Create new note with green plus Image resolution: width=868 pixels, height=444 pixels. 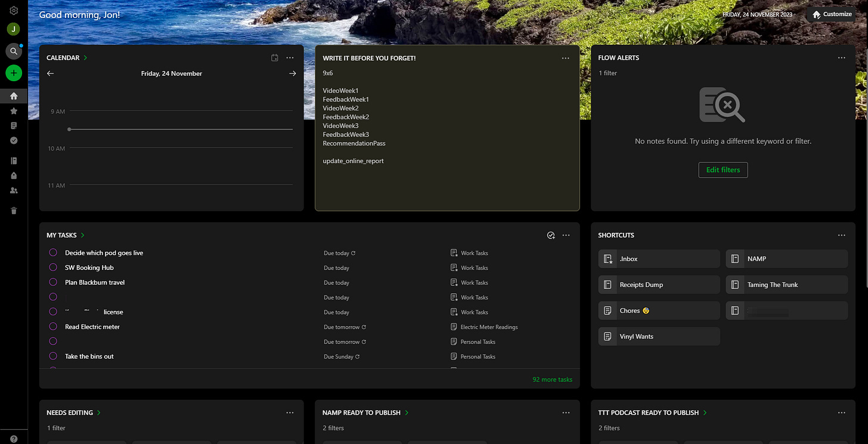(x=14, y=73)
